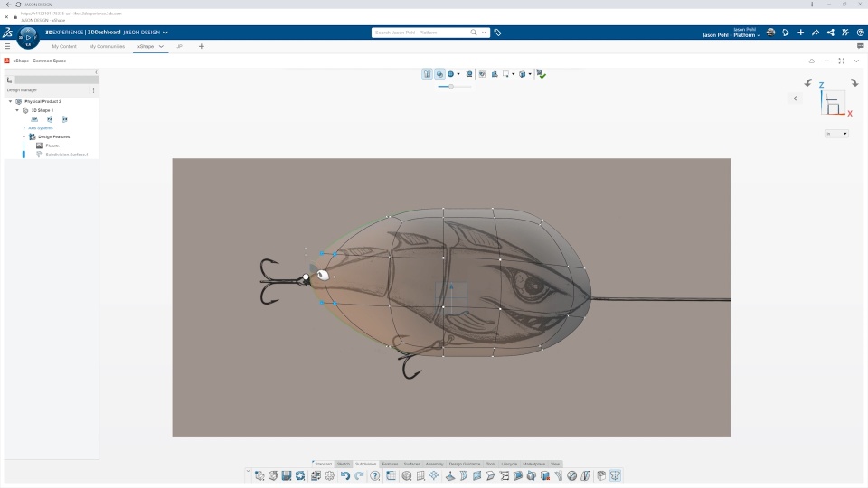Open the JASON DESIGN dashboard dropdown
This screenshot has height=488, width=868.
pos(165,33)
